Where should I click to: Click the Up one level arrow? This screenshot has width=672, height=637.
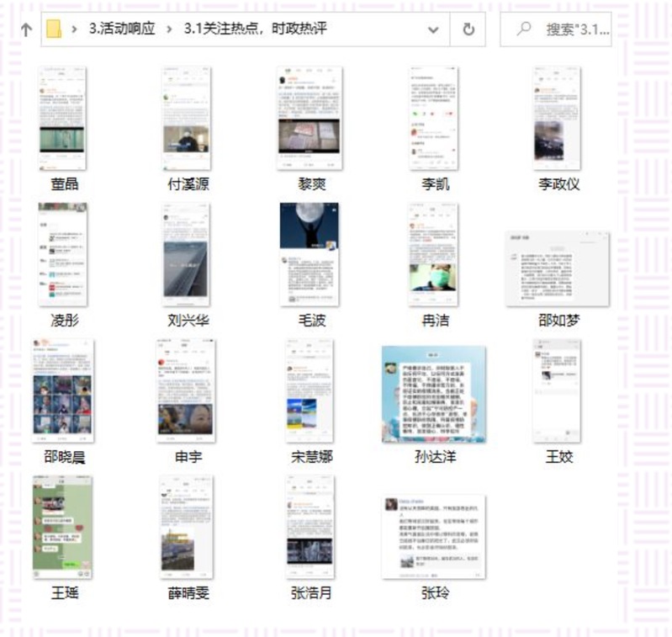coord(26,29)
